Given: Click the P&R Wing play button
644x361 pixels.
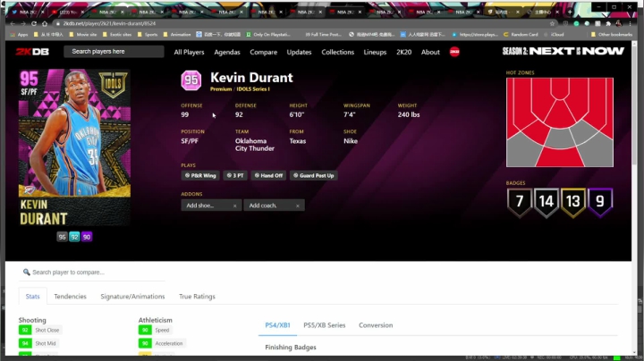Looking at the screenshot, I should 200,175.
